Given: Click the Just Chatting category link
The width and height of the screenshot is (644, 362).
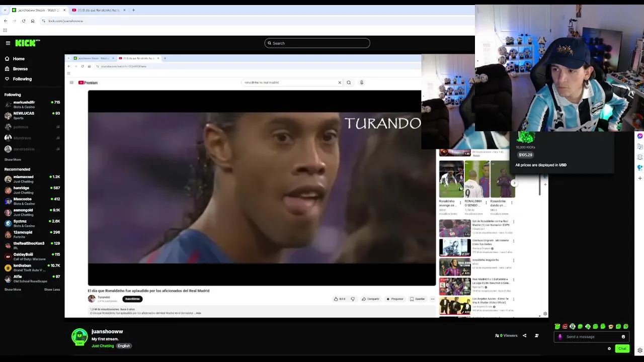Looking at the screenshot, I should click(x=103, y=346).
